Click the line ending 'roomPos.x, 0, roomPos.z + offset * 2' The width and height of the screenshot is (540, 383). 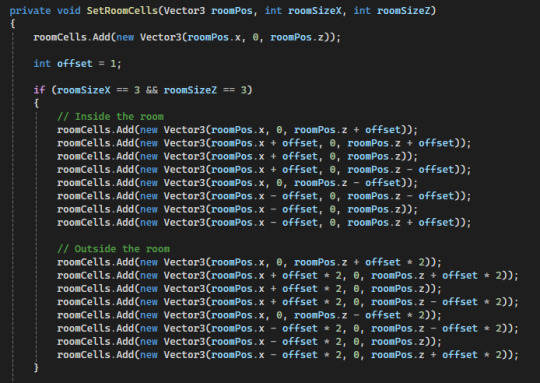tap(249, 262)
